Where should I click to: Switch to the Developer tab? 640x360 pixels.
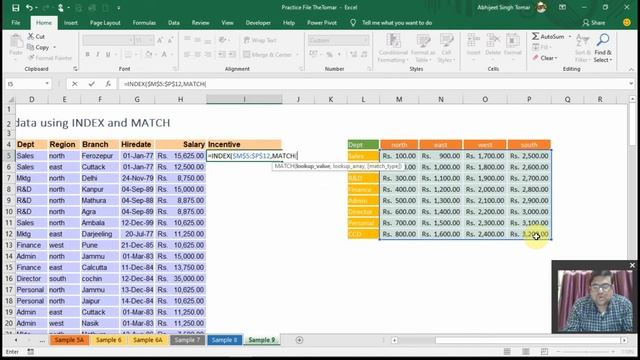point(258,23)
